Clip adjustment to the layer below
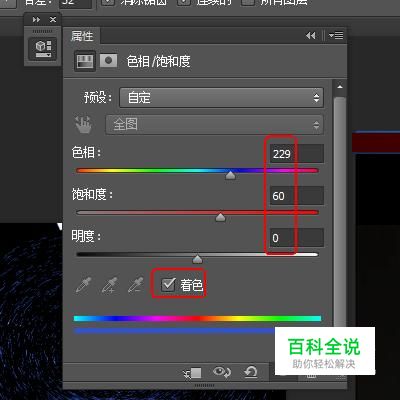This screenshot has height=400, width=400. click(x=193, y=373)
